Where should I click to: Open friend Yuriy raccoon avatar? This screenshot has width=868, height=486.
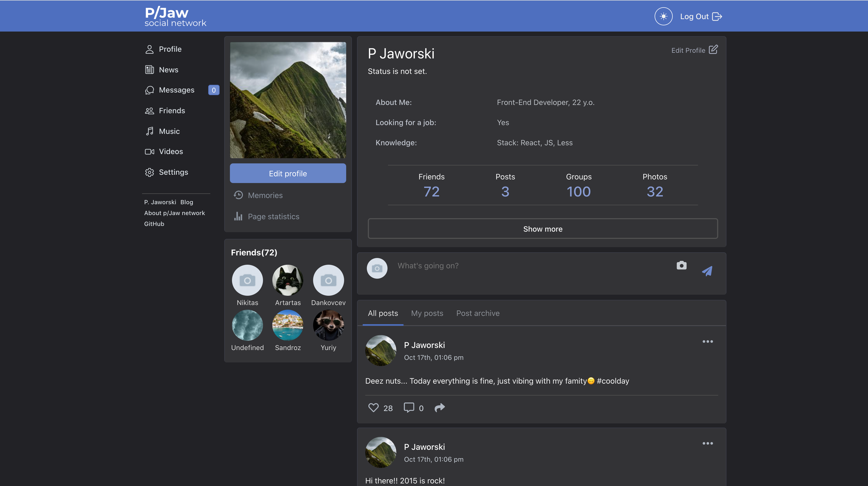tap(328, 325)
